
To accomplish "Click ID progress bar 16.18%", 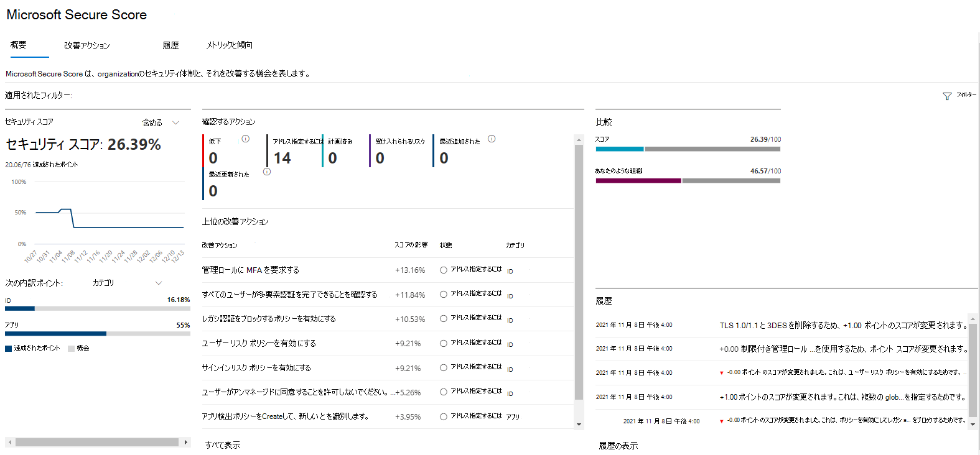I will point(98,308).
